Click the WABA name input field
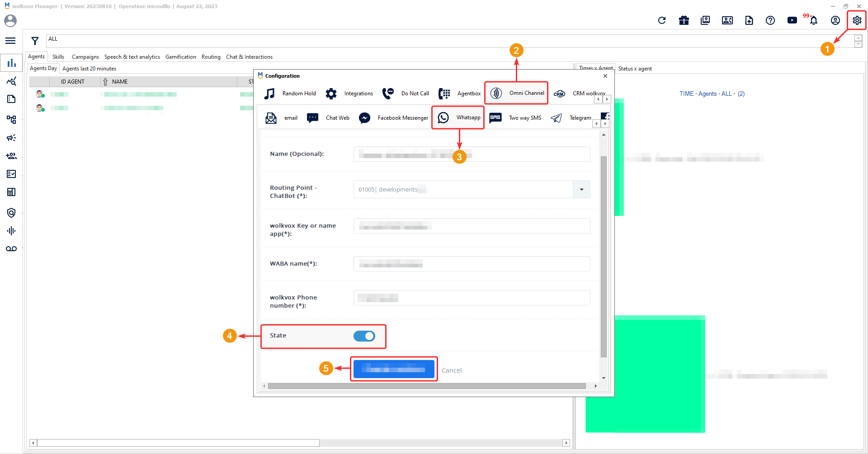Screen dimensions: 868x454 (472, 264)
